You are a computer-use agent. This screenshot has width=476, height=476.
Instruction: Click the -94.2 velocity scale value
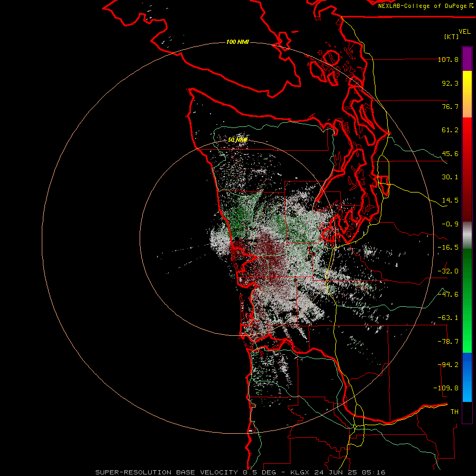pos(448,365)
